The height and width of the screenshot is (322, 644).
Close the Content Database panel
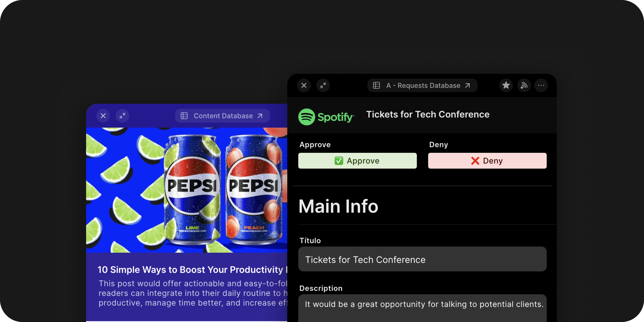click(x=103, y=116)
